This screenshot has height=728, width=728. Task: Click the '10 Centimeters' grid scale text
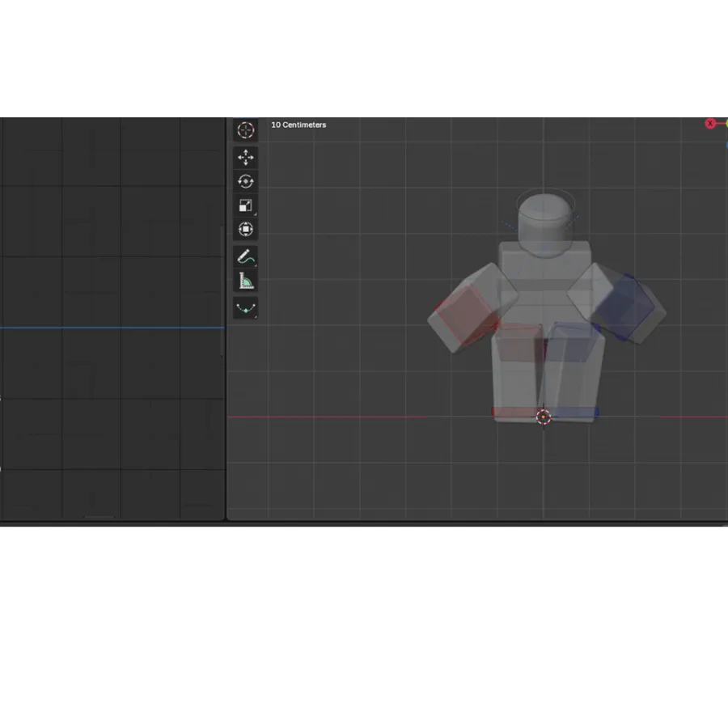tap(298, 125)
